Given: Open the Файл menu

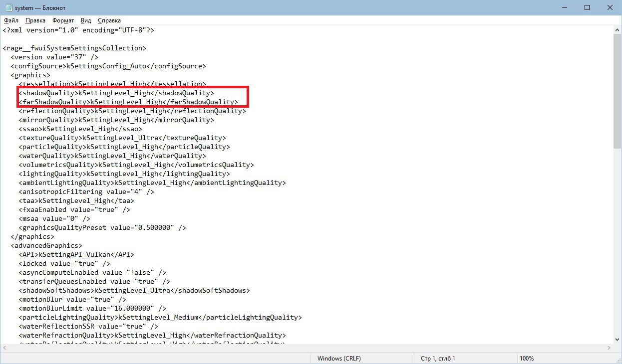Looking at the screenshot, I should click(11, 20).
